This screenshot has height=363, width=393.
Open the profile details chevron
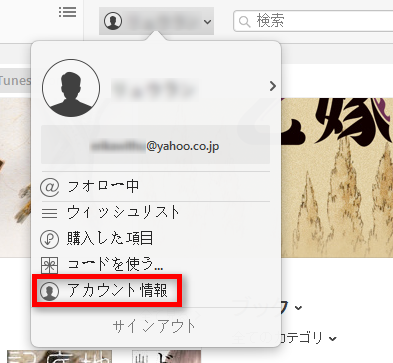[x=273, y=86]
